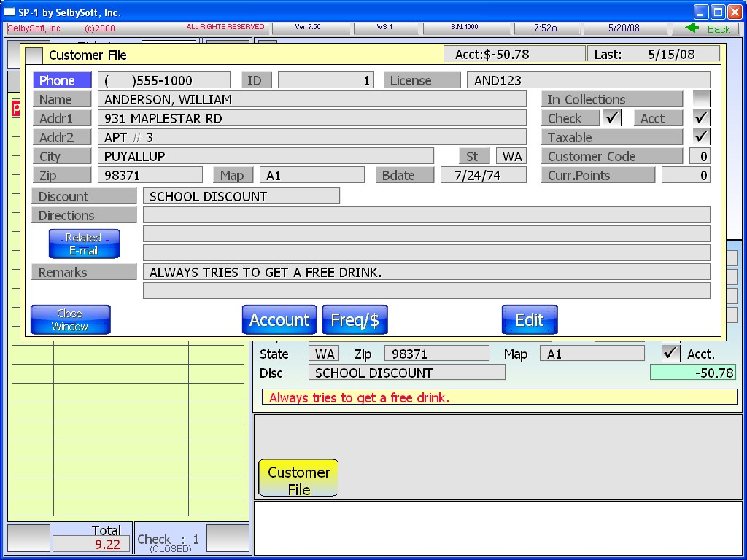Viewport: 747px width, 560px height.
Task: Click the S.N. 1000 status box
Action: click(x=466, y=28)
